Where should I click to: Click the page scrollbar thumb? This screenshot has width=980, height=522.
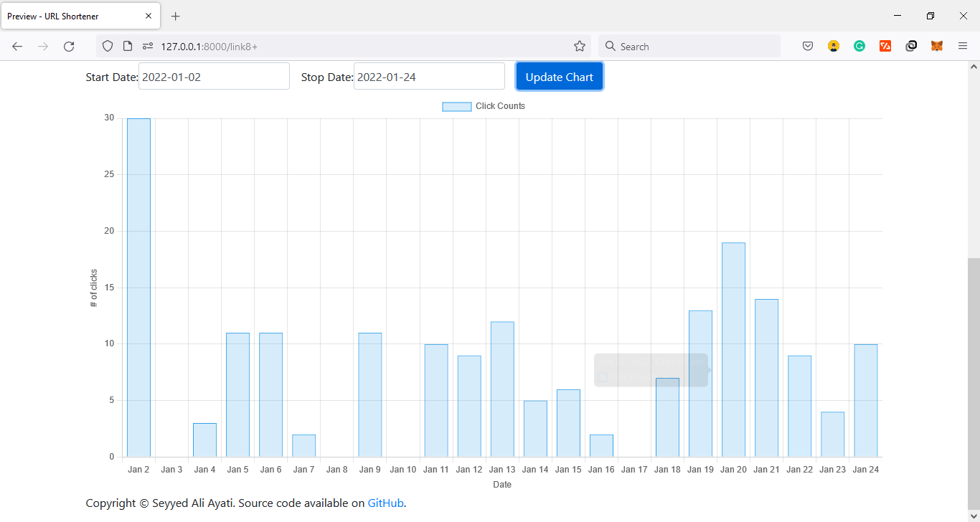tap(974, 384)
